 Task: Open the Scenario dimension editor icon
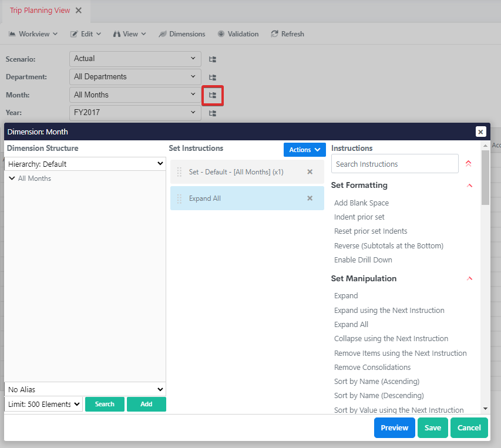213,59
